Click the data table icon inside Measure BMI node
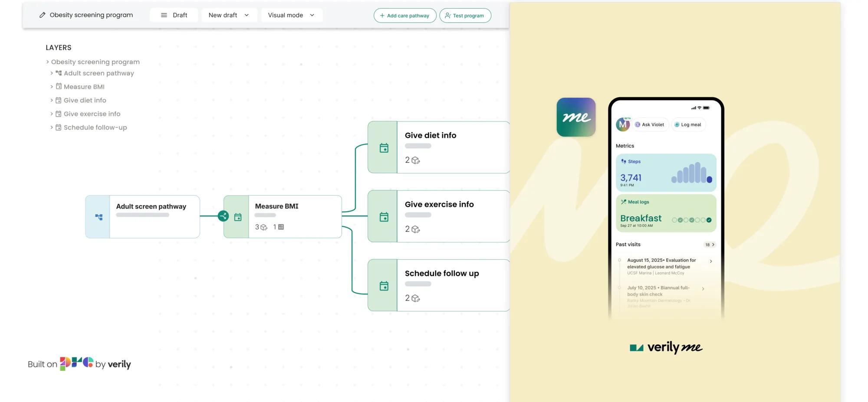Viewport: 868px width, 402px height. pyautogui.click(x=280, y=227)
